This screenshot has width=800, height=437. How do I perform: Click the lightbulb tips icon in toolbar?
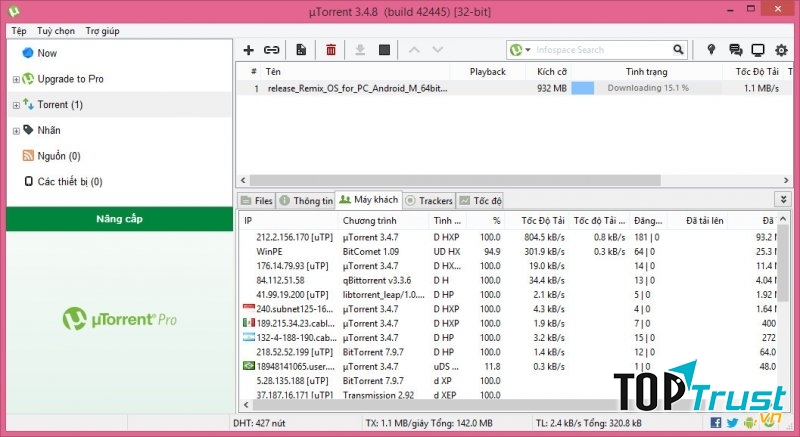point(711,49)
